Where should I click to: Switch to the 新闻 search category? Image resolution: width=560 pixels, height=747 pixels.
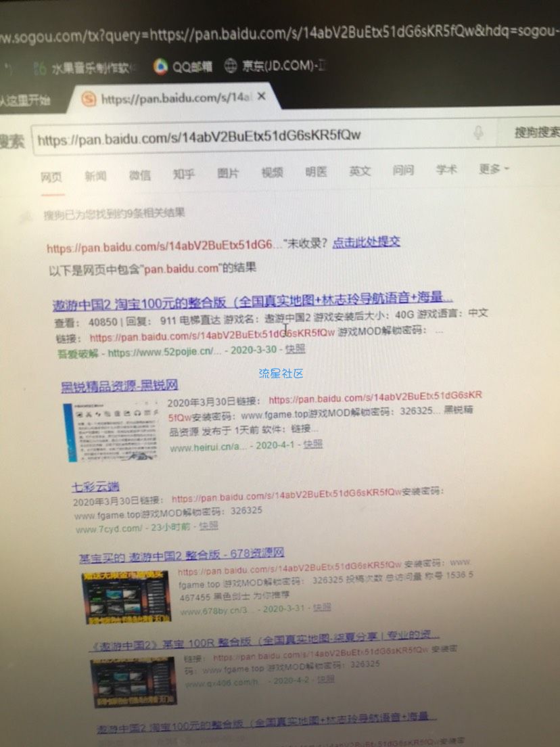tap(95, 177)
